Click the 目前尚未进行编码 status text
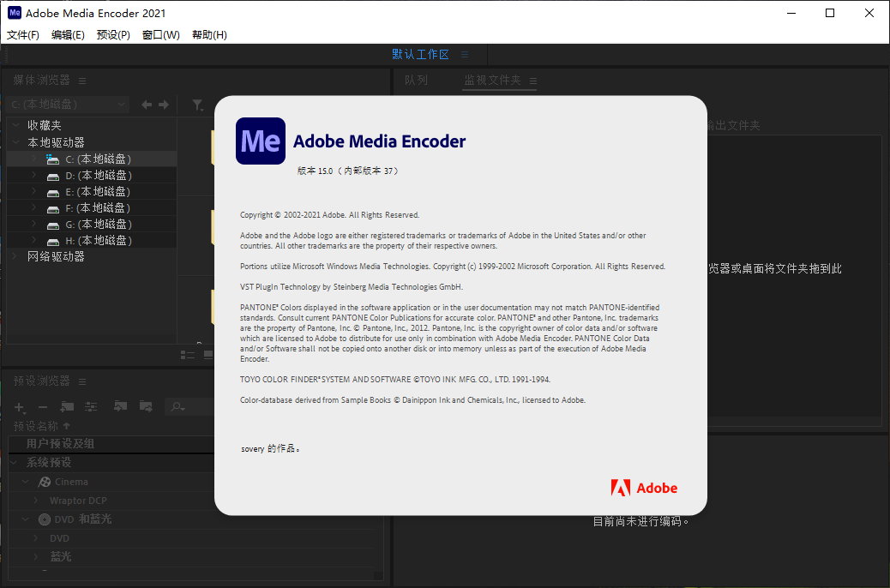This screenshot has height=588, width=890. point(640,521)
